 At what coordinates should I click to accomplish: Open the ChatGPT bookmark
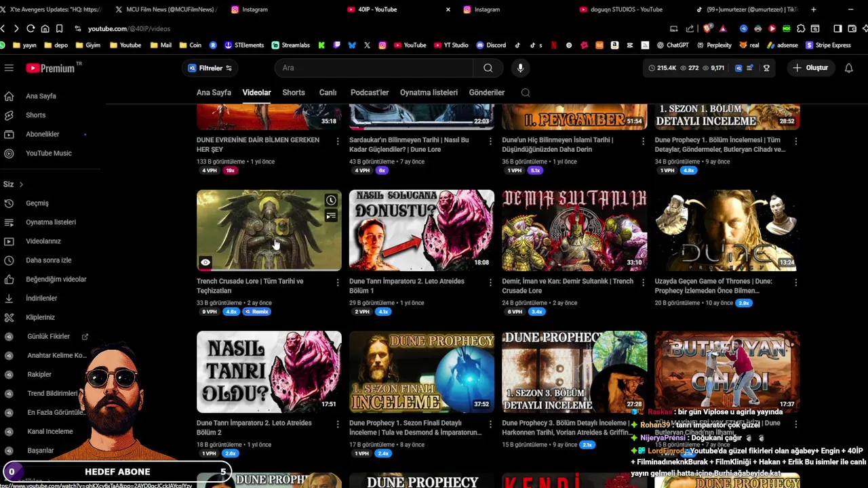(672, 45)
